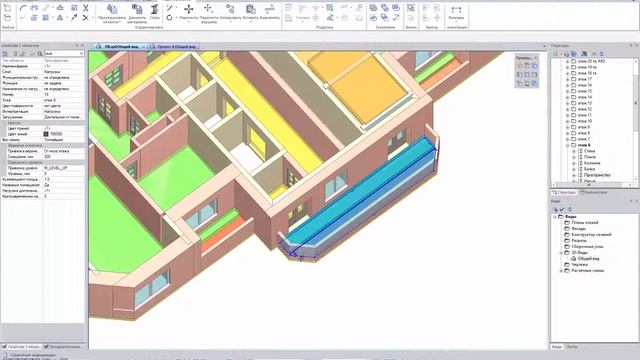The height and width of the screenshot is (360, 640).
Task: Toggle checkbox of этаж 12
Action: click(x=573, y=109)
